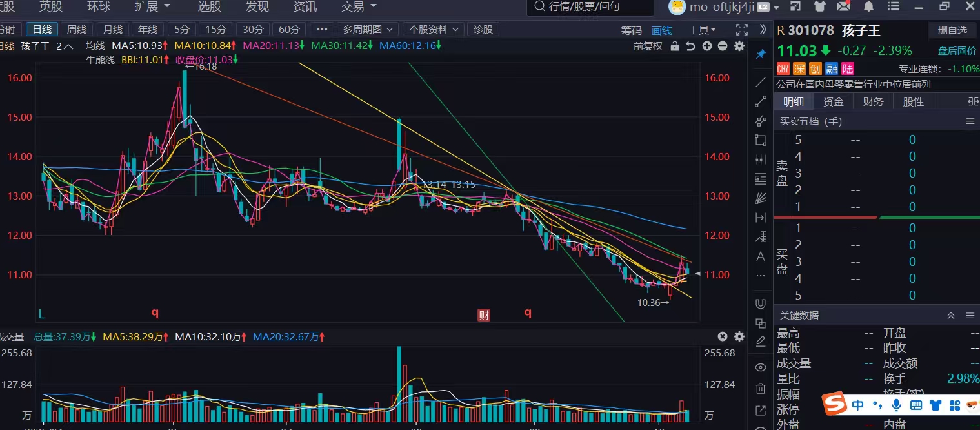Switch to the 月线 monthly period
This screenshot has height=430, width=980.
click(x=113, y=30)
